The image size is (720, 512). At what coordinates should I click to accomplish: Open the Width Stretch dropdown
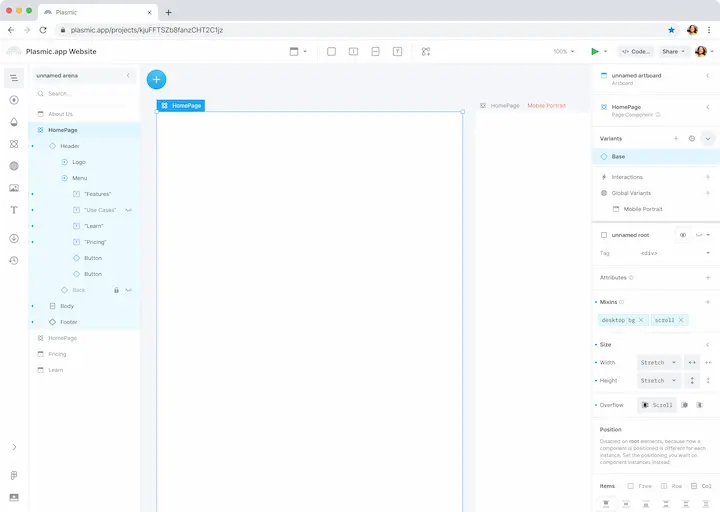click(658, 363)
